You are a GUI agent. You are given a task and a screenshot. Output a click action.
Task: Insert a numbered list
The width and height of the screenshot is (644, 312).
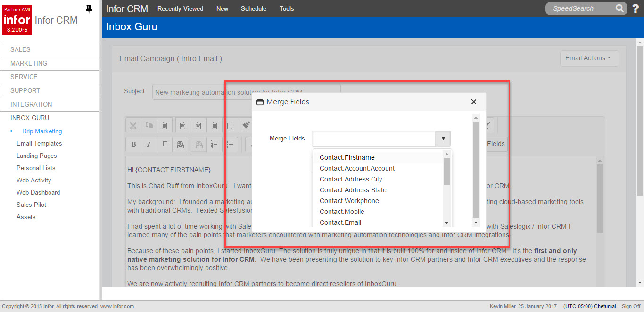214,144
